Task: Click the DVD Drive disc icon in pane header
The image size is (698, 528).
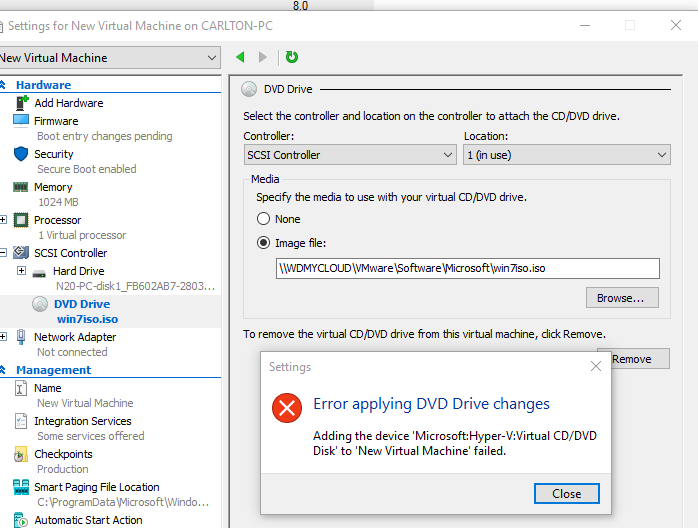Action: [x=249, y=89]
